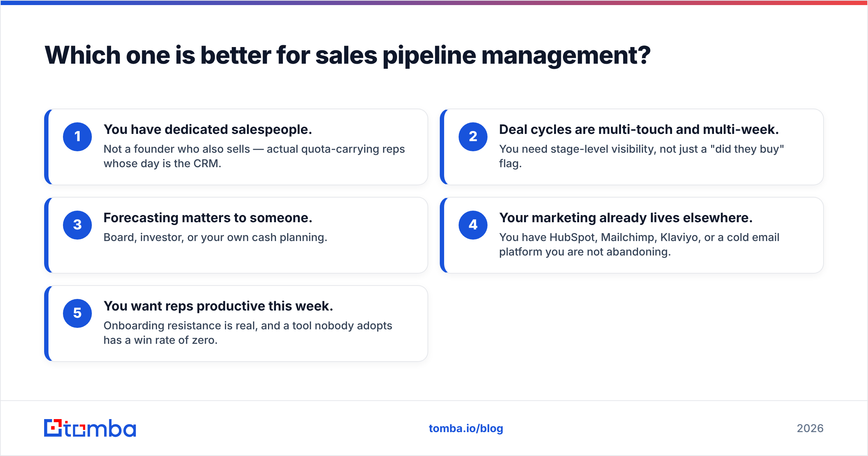Click the number 2 circle badge
The height and width of the screenshot is (456, 868).
[x=473, y=137]
